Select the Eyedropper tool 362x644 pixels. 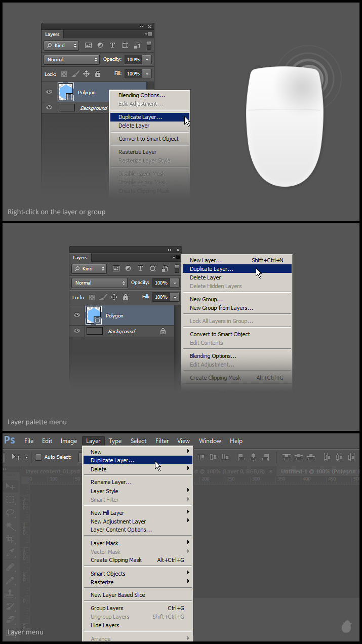pyautogui.click(x=11, y=553)
